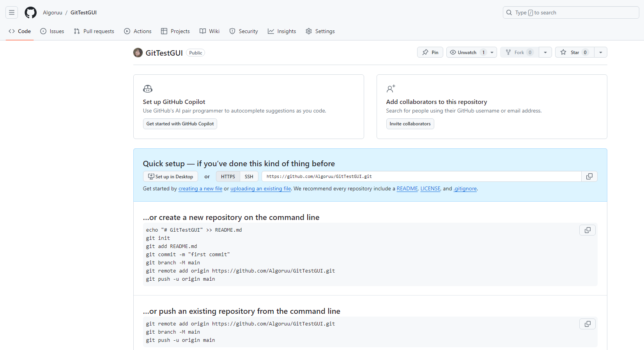
Task: Unwatch the repository
Action: 467,52
